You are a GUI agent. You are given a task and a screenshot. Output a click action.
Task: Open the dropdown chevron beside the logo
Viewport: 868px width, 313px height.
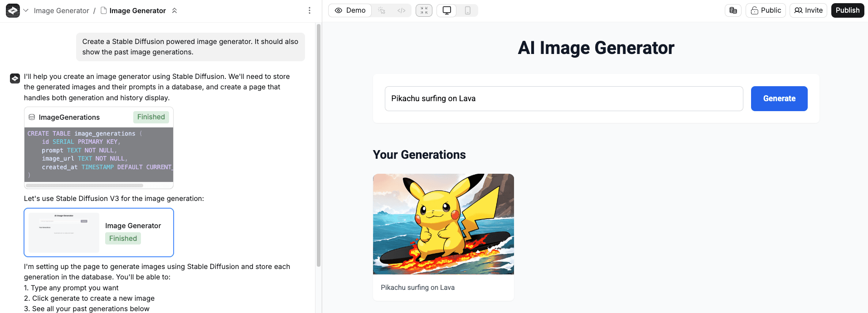point(26,10)
